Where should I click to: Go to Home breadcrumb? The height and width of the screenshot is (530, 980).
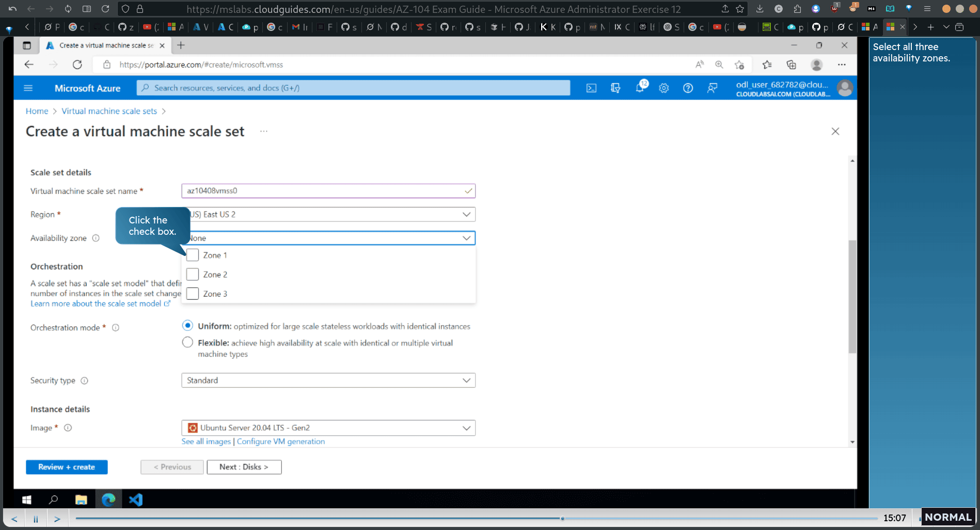click(37, 111)
